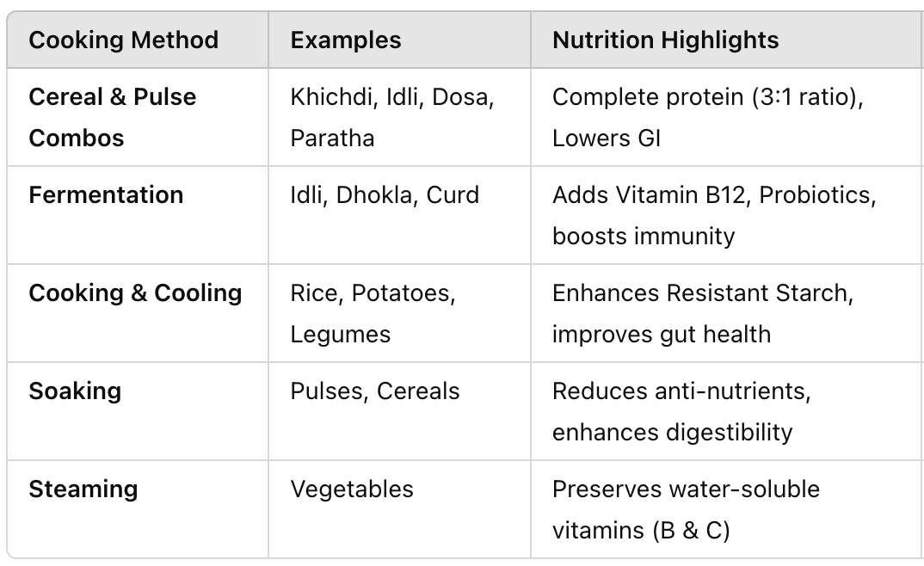The width and height of the screenshot is (924, 566).
Task: Select the Steaming row label
Action: pos(83,489)
